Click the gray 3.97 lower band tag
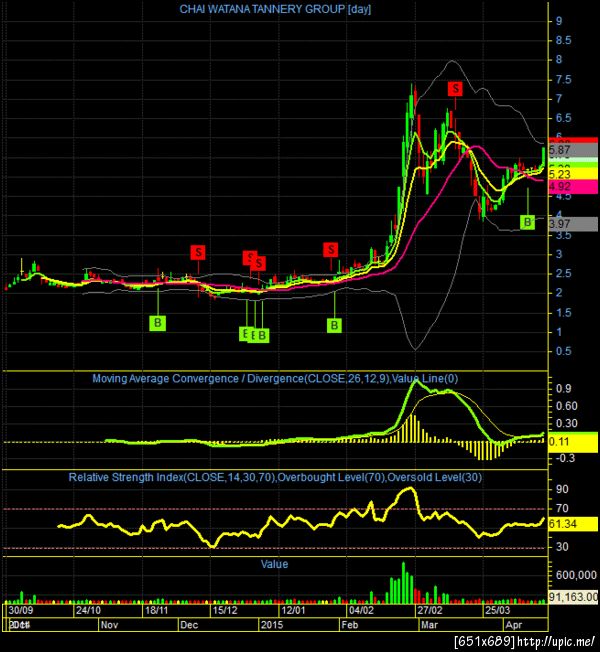600x652 pixels. click(573, 224)
